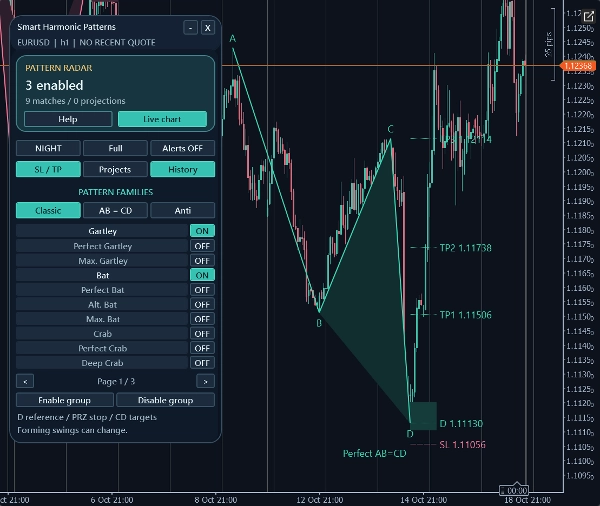Image resolution: width=600 pixels, height=506 pixels.
Task: Click the point B label on chart
Action: [x=319, y=323]
